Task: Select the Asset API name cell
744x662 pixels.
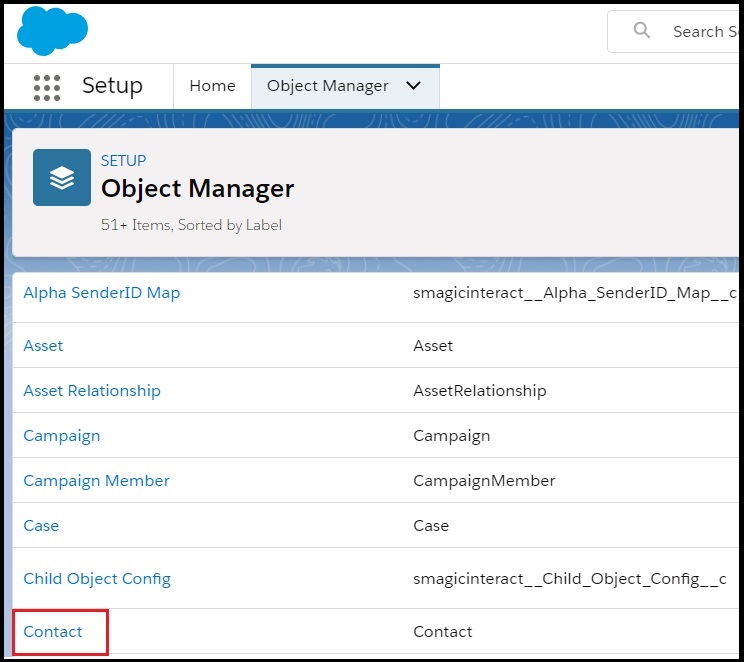Action: [433, 345]
